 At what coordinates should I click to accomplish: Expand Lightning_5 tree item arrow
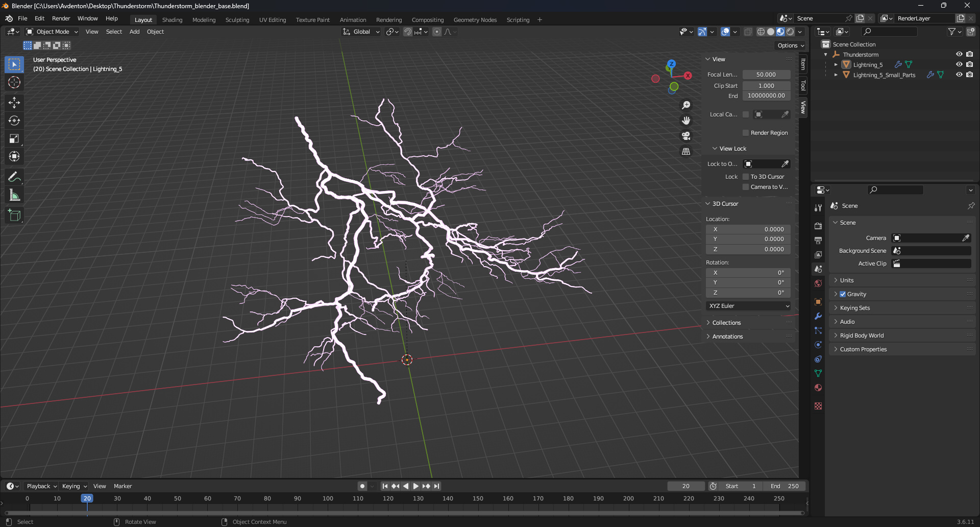click(x=836, y=65)
